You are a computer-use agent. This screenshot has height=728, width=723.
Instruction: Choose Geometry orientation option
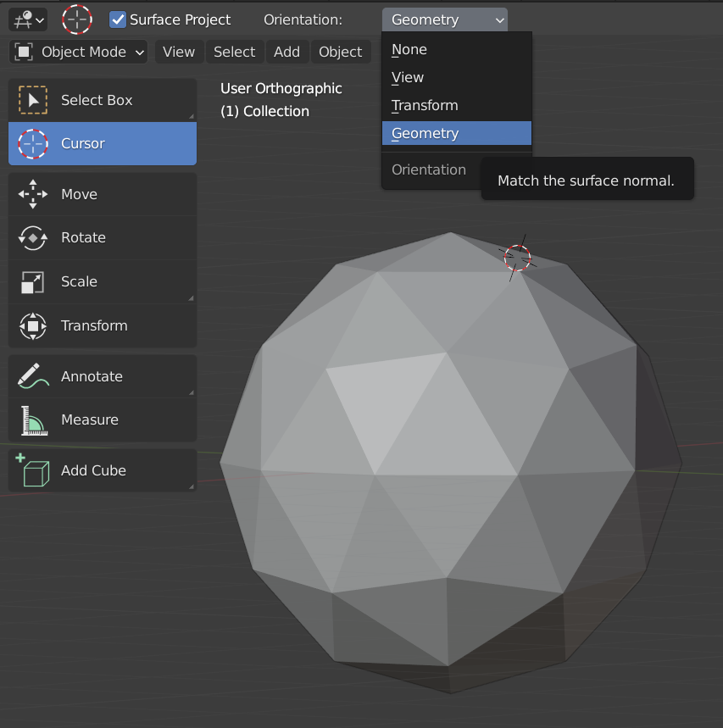(457, 133)
